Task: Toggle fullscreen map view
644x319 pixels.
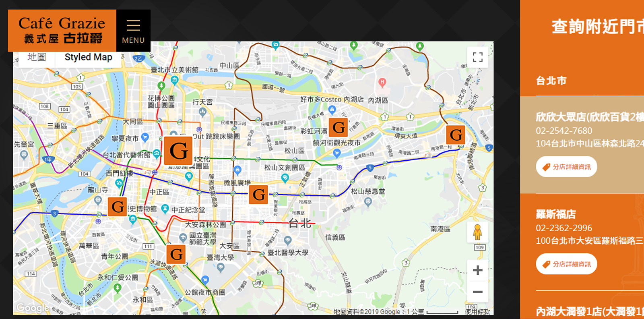Action: pos(477,57)
